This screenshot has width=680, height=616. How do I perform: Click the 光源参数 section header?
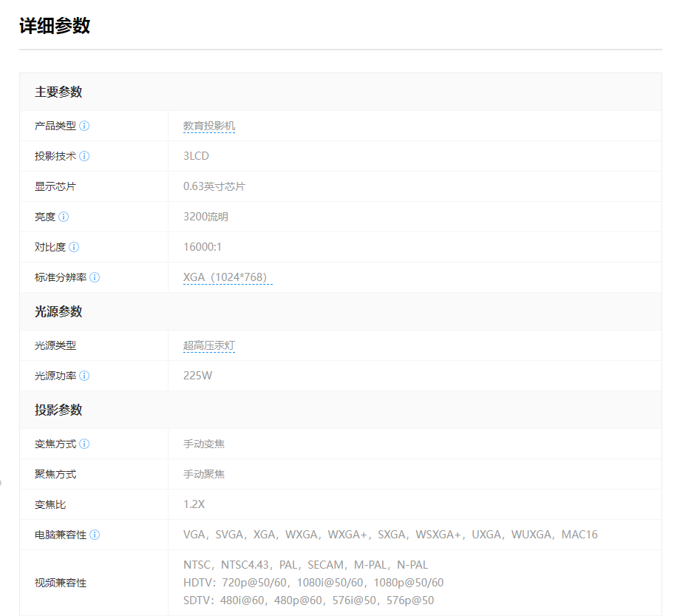[x=58, y=311]
